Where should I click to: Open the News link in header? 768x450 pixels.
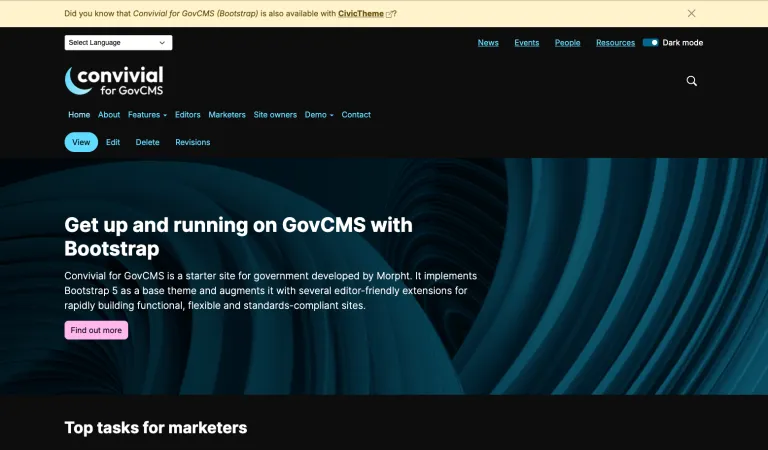(488, 43)
